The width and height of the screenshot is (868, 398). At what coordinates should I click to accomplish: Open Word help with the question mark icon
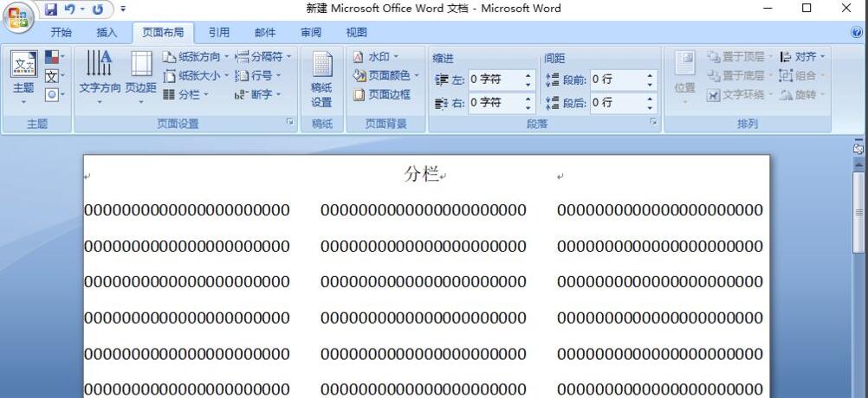tap(857, 33)
